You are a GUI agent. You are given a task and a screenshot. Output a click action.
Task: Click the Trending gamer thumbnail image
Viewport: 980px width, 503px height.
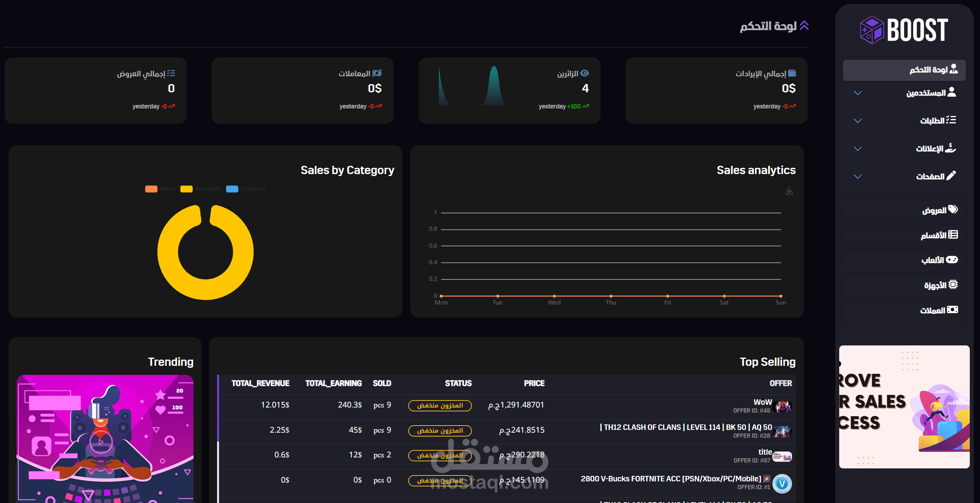[x=105, y=438]
